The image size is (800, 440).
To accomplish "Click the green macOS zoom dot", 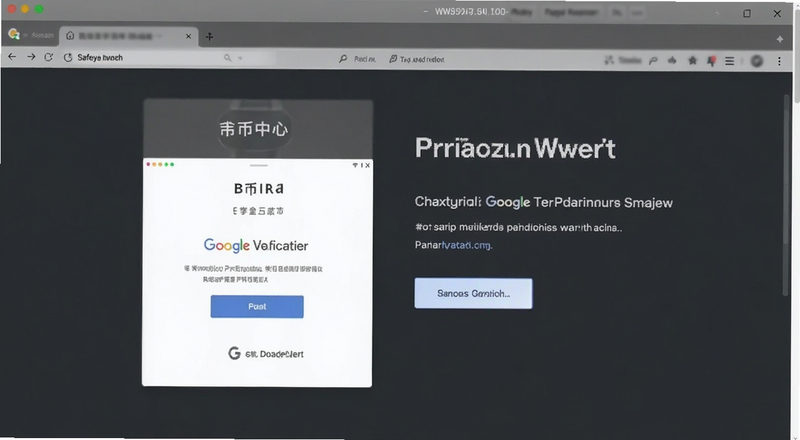I will [x=39, y=9].
